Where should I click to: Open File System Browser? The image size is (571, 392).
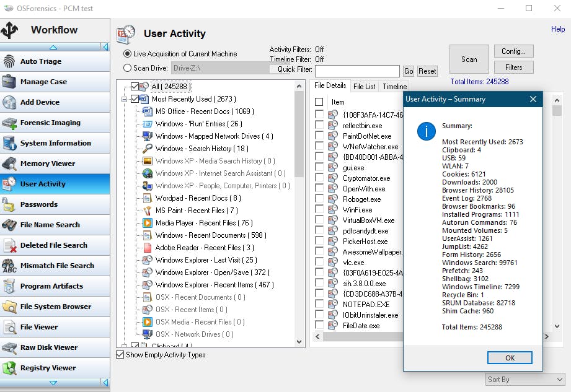tap(55, 307)
